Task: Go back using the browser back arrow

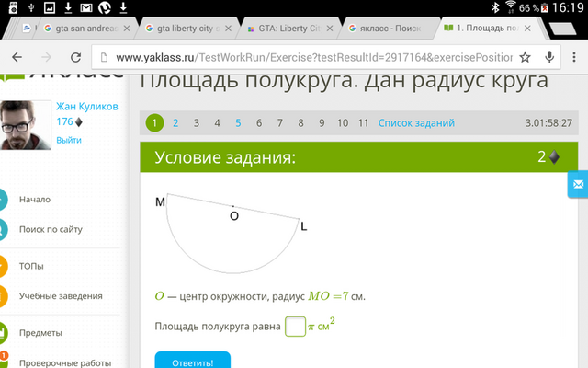Action: click(x=17, y=57)
